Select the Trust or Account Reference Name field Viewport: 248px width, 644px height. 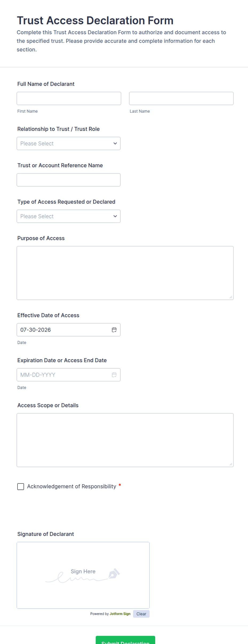point(69,180)
